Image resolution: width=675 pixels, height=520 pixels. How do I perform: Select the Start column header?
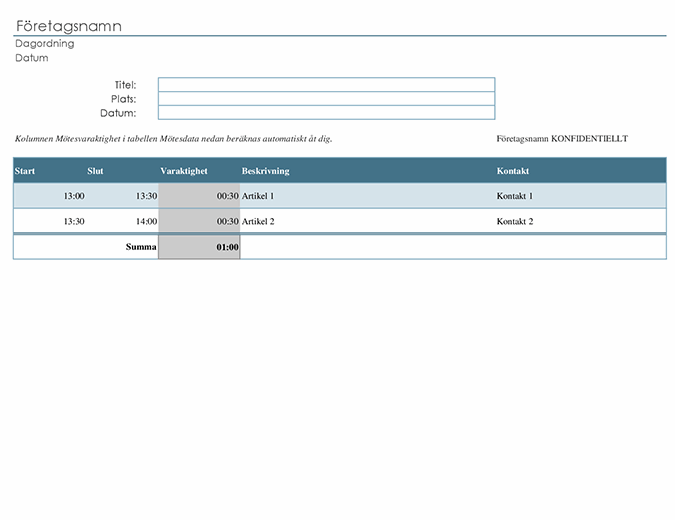point(25,171)
